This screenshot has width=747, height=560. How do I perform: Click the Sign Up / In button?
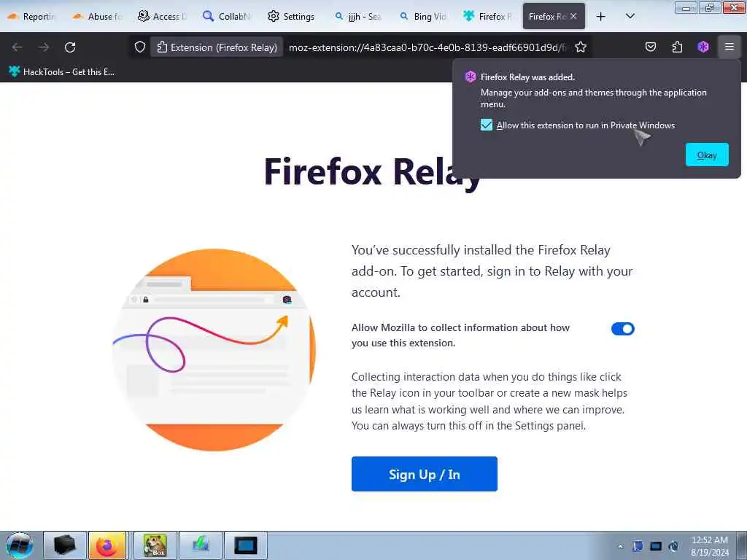425,474
